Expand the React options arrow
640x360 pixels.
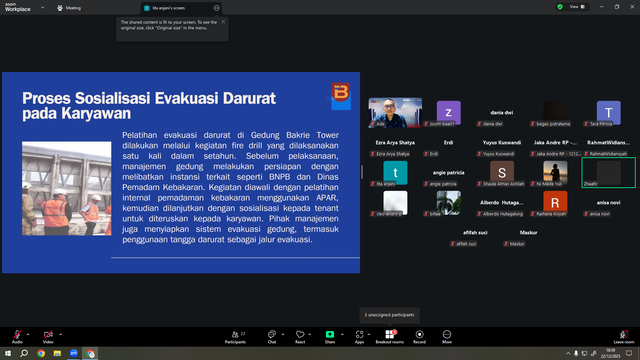[309, 334]
